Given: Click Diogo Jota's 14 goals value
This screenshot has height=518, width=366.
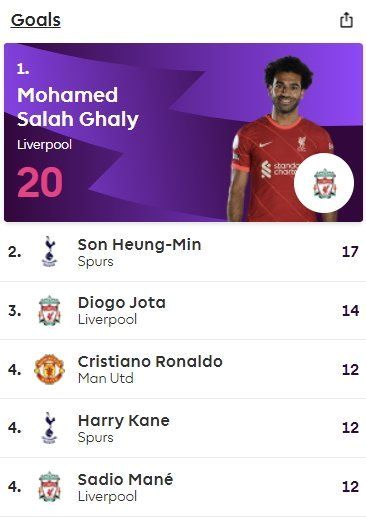Looking at the screenshot, I should point(350,310).
